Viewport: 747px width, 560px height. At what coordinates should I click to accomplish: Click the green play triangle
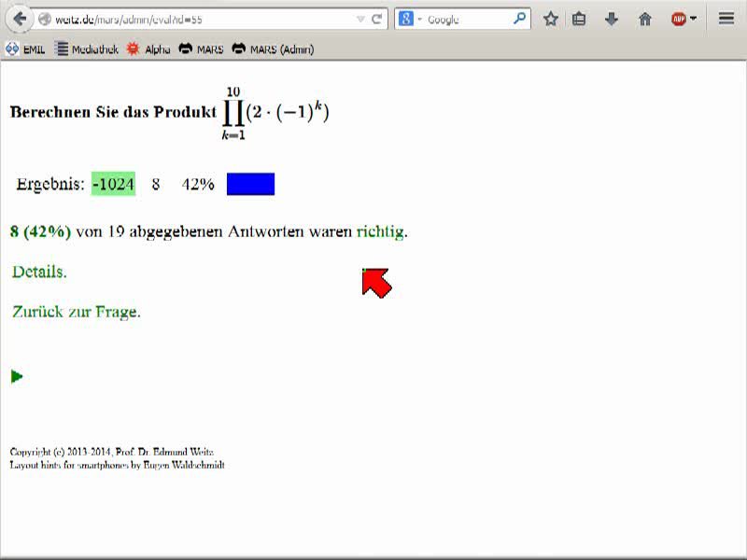click(x=17, y=376)
